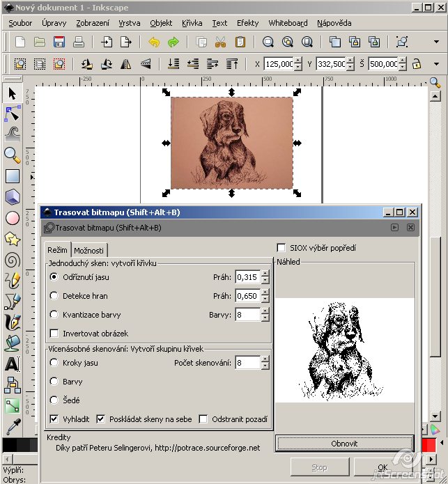
Task: Switch to the Možnosti tab
Action: click(x=90, y=251)
